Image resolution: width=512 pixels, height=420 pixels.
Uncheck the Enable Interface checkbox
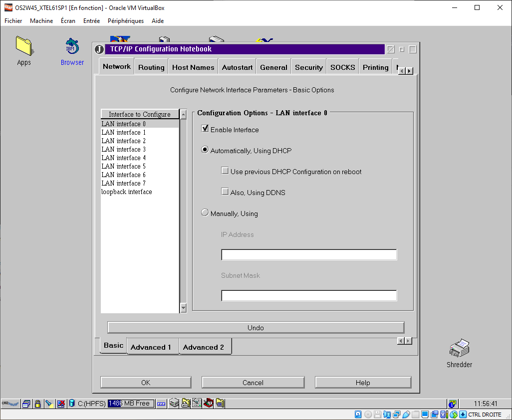pyautogui.click(x=205, y=129)
